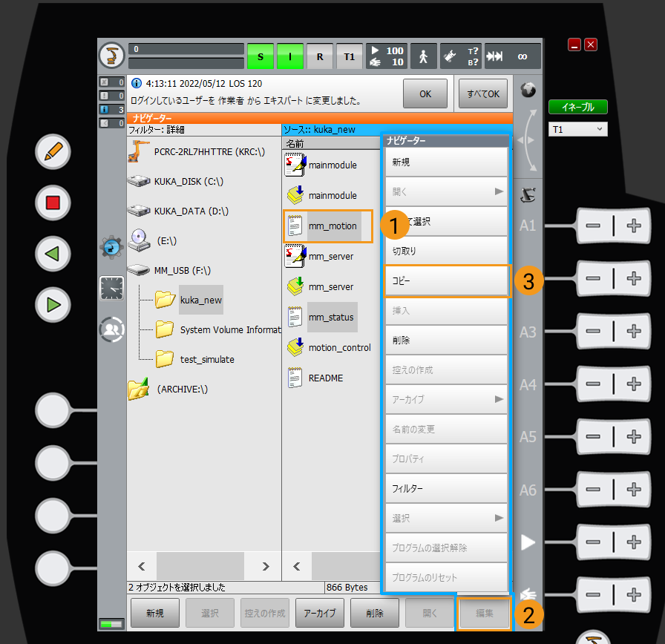Click the incremental jogging infinity icon
This screenshot has height=644, width=665.
(x=512, y=56)
